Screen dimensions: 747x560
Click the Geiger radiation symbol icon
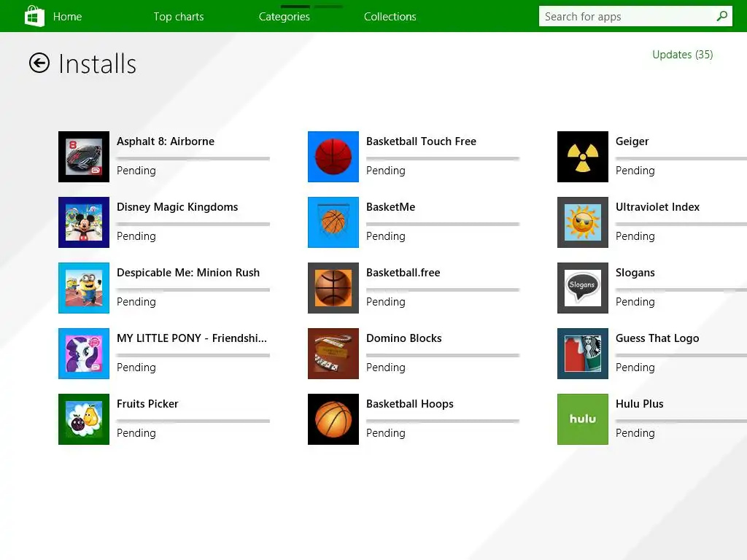click(583, 157)
